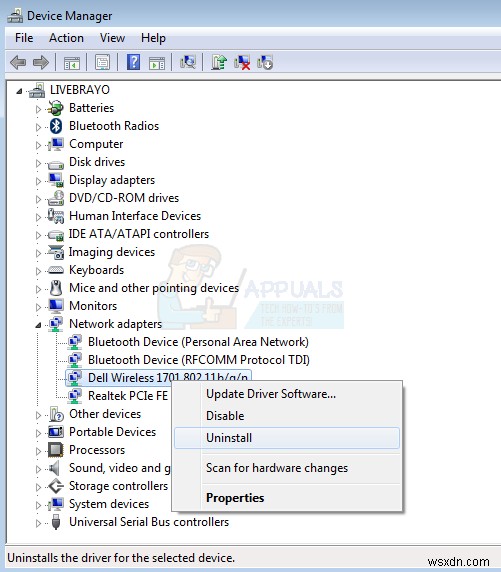The height and width of the screenshot is (572, 501).
Task: Select Bluetooth Device (RFCOMM Protocol TDI)
Action: (x=199, y=360)
